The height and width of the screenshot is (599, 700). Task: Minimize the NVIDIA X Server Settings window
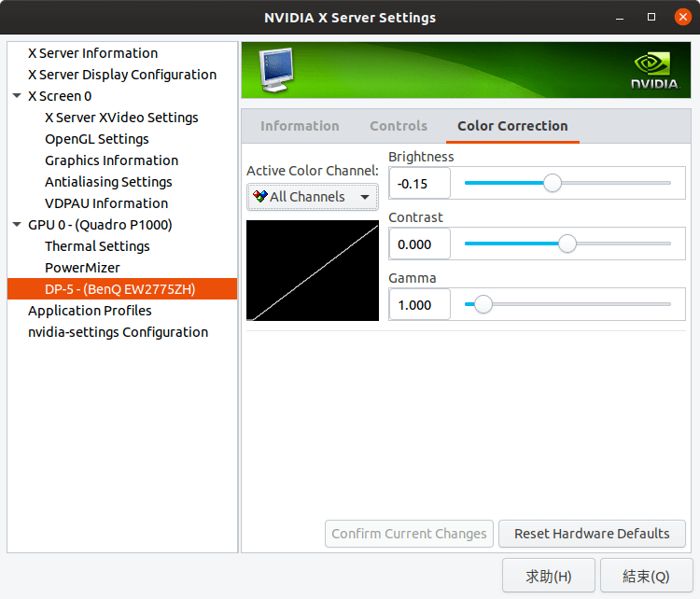click(x=620, y=18)
